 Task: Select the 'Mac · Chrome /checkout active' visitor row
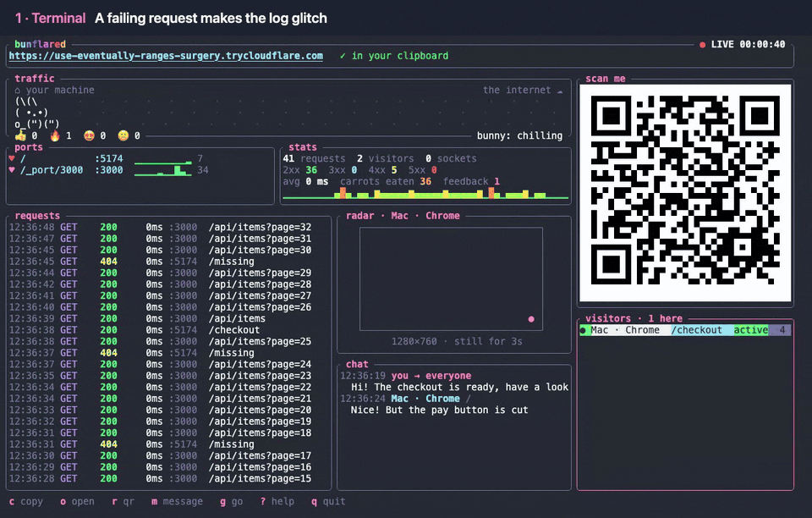click(x=685, y=330)
